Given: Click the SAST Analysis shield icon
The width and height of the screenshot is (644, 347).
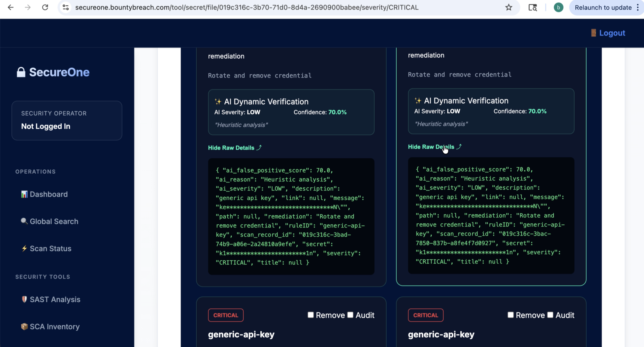Looking at the screenshot, I should [24, 299].
